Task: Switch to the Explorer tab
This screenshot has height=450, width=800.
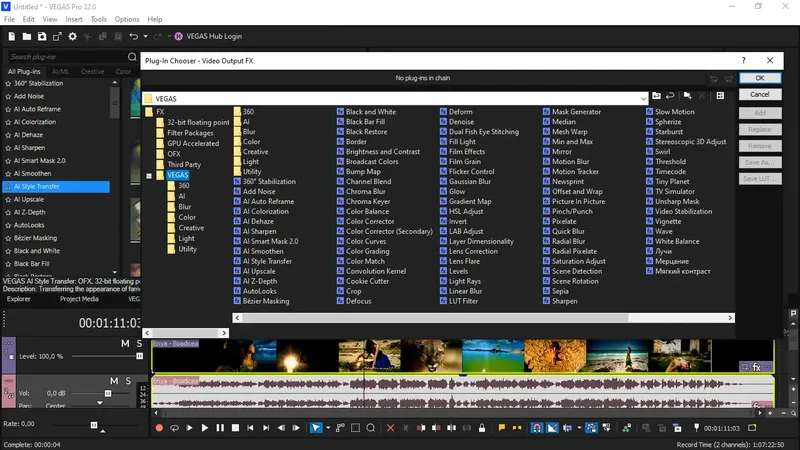Action: pyautogui.click(x=19, y=299)
